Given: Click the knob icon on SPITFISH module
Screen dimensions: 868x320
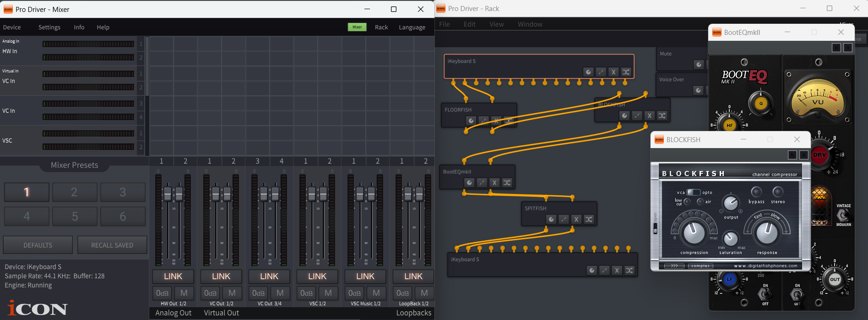Looking at the screenshot, I should coord(551,219).
